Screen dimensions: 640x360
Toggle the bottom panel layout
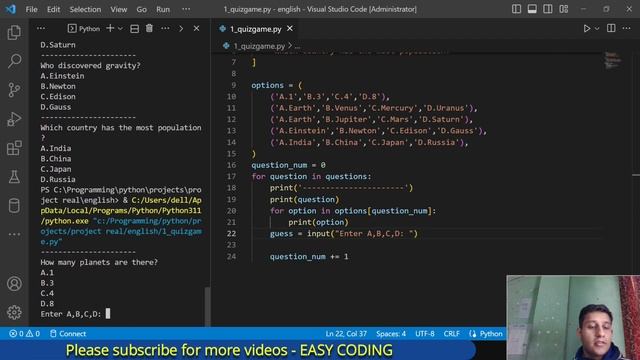[532, 9]
